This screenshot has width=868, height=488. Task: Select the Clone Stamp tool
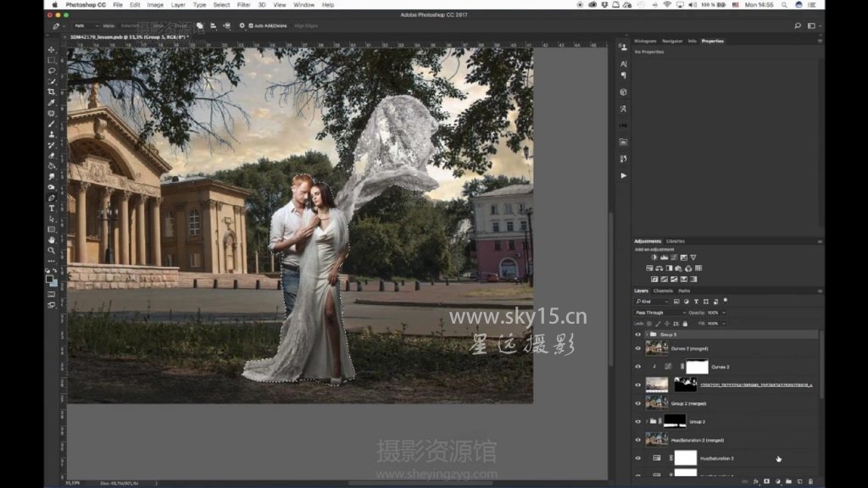pyautogui.click(x=52, y=135)
